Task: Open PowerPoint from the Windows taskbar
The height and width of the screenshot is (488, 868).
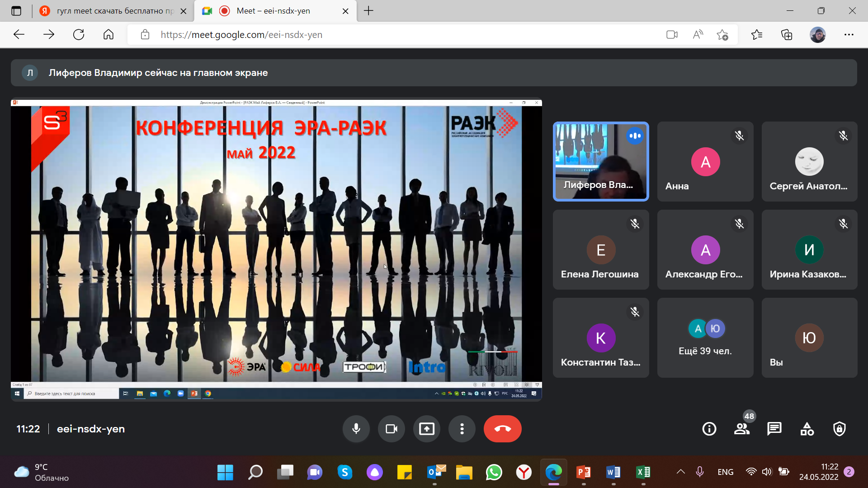Action: (x=583, y=472)
